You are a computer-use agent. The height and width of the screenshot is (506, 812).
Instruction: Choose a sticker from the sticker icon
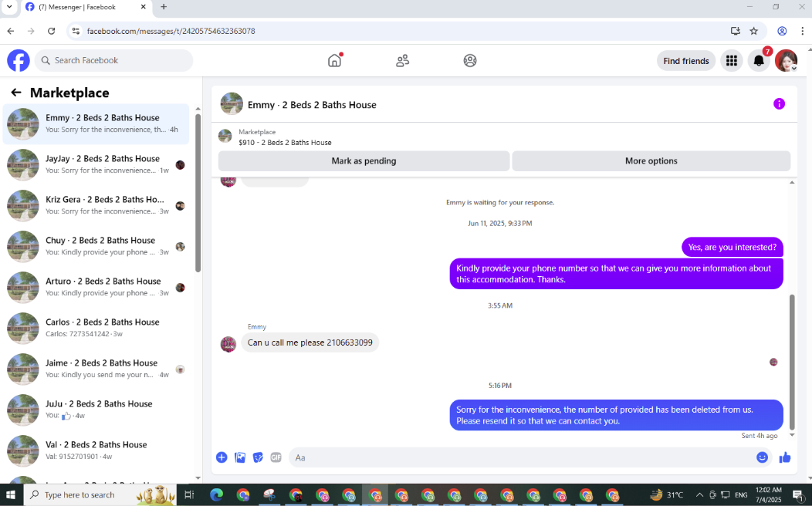click(258, 457)
